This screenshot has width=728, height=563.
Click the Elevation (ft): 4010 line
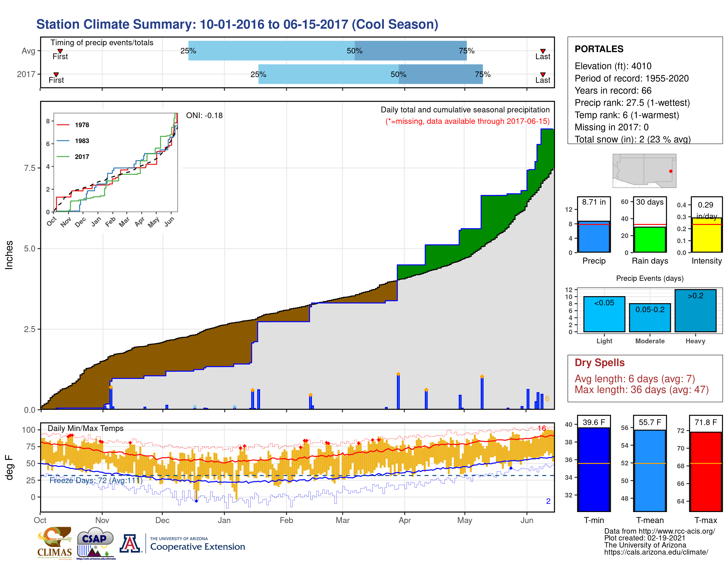pyautogui.click(x=613, y=66)
